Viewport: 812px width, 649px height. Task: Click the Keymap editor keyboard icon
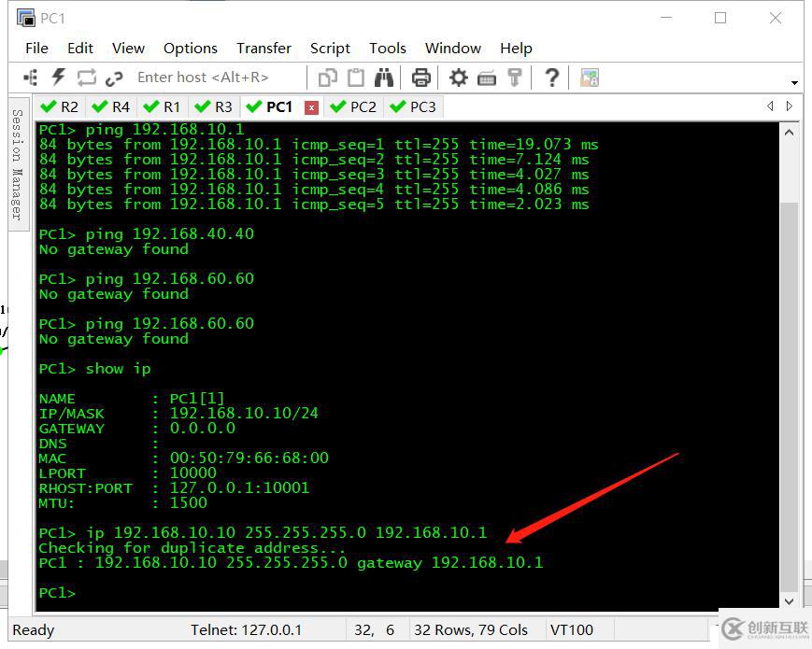tap(486, 78)
